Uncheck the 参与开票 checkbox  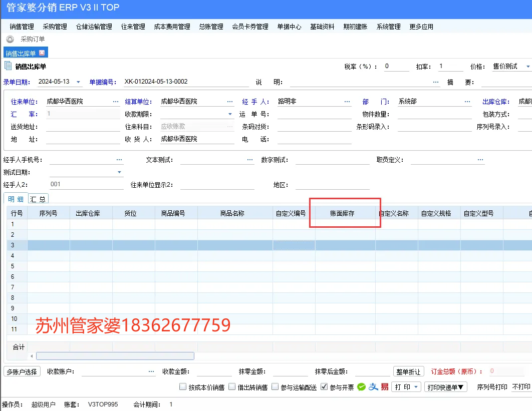click(x=324, y=387)
